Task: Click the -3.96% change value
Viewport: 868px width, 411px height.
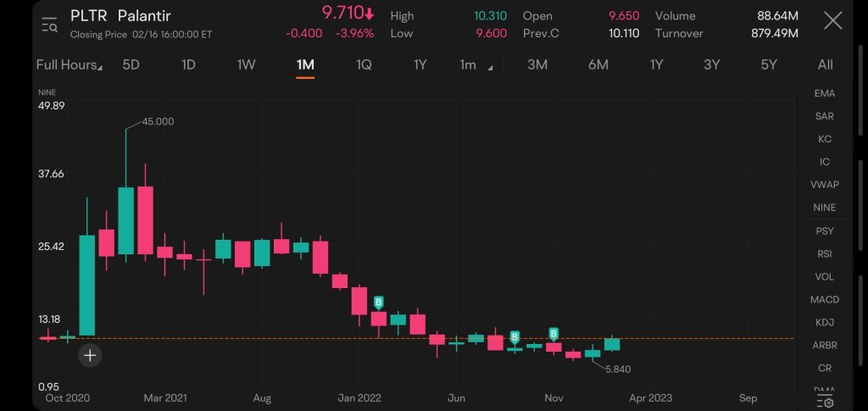Action: click(354, 33)
